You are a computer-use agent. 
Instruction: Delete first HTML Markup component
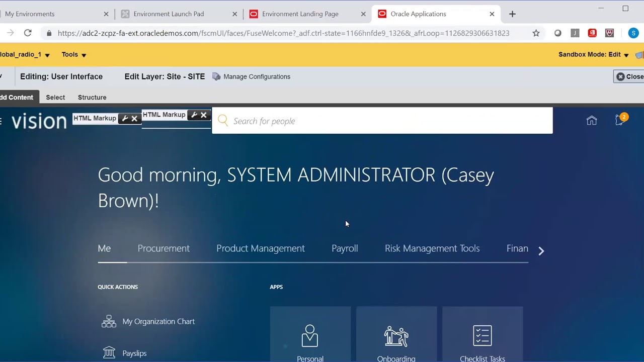(134, 119)
